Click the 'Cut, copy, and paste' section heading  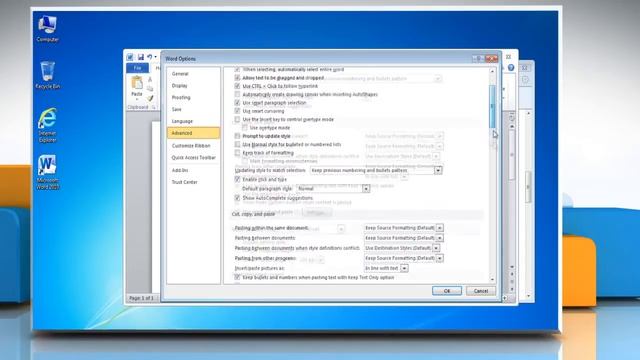click(253, 214)
